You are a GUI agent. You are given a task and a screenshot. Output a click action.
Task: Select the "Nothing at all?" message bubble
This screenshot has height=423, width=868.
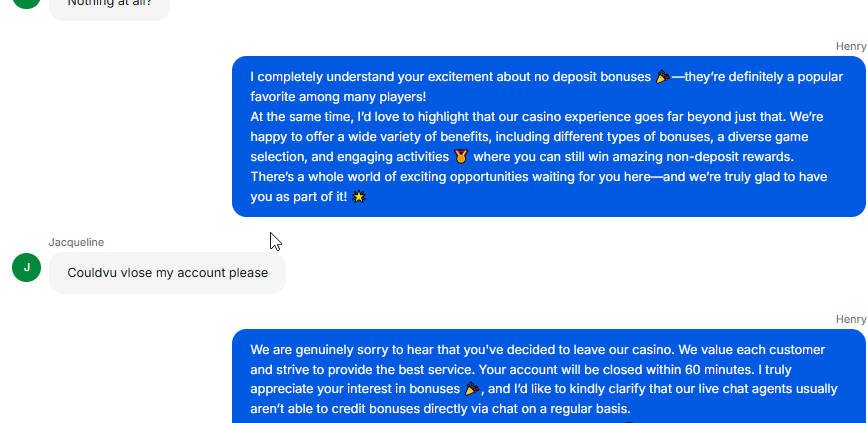108,5
